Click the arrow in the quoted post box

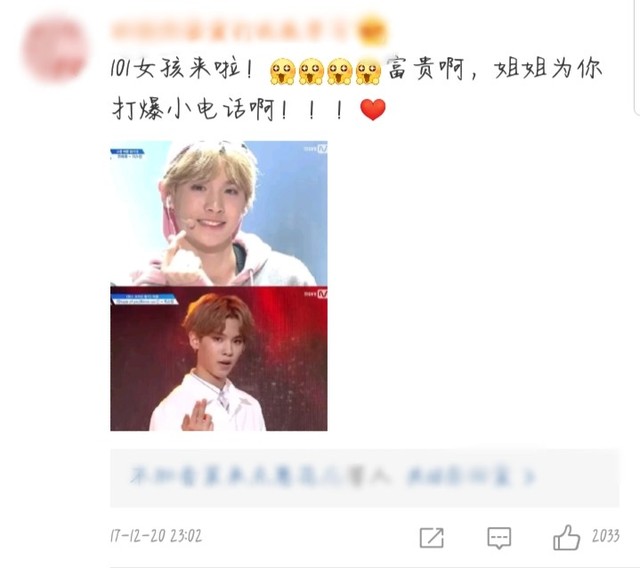point(529,477)
